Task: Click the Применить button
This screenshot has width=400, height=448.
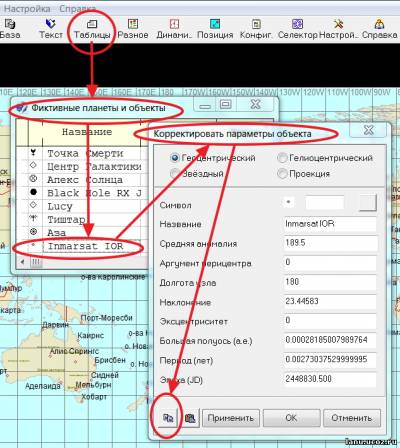Action: click(x=231, y=418)
